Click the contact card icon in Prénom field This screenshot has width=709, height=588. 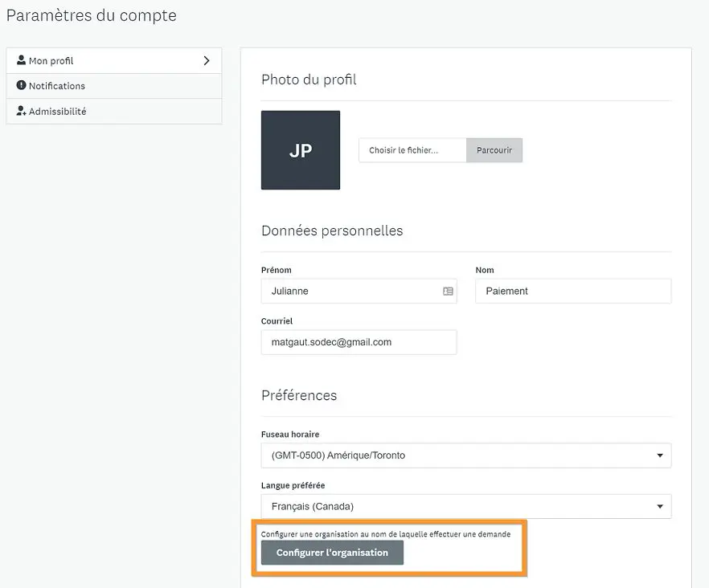pyautogui.click(x=448, y=292)
